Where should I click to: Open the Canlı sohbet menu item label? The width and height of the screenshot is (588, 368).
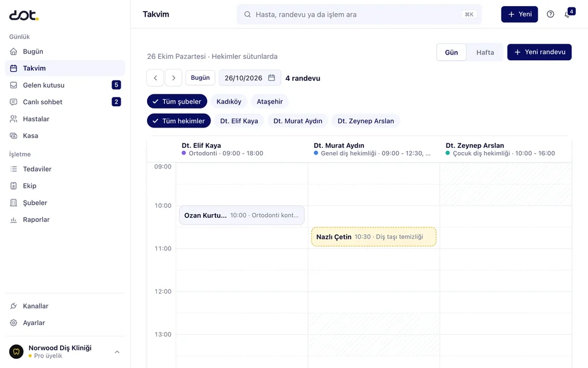coord(43,102)
